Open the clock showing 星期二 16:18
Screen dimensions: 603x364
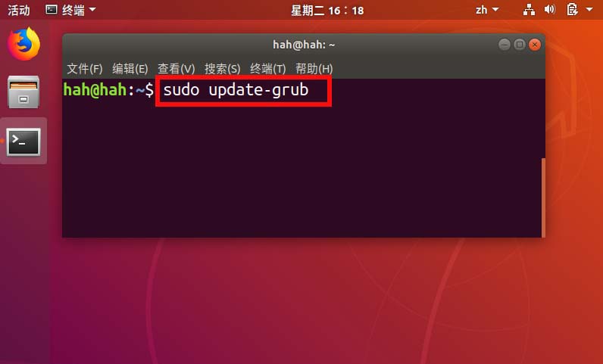click(x=327, y=10)
